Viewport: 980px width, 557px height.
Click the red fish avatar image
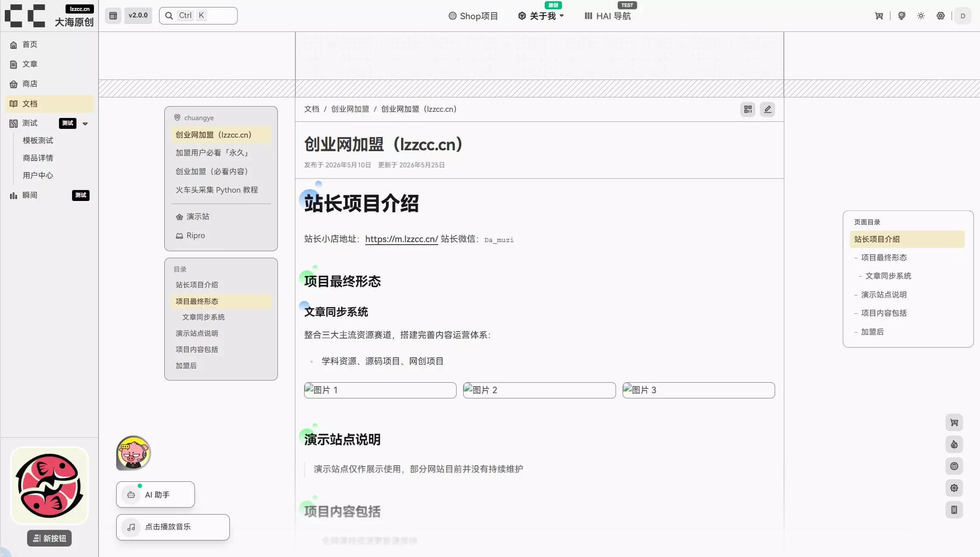pos(49,485)
